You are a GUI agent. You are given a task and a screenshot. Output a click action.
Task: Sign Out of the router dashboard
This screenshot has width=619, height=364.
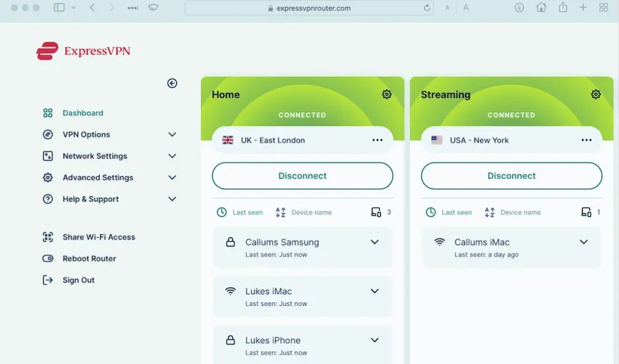[78, 280]
